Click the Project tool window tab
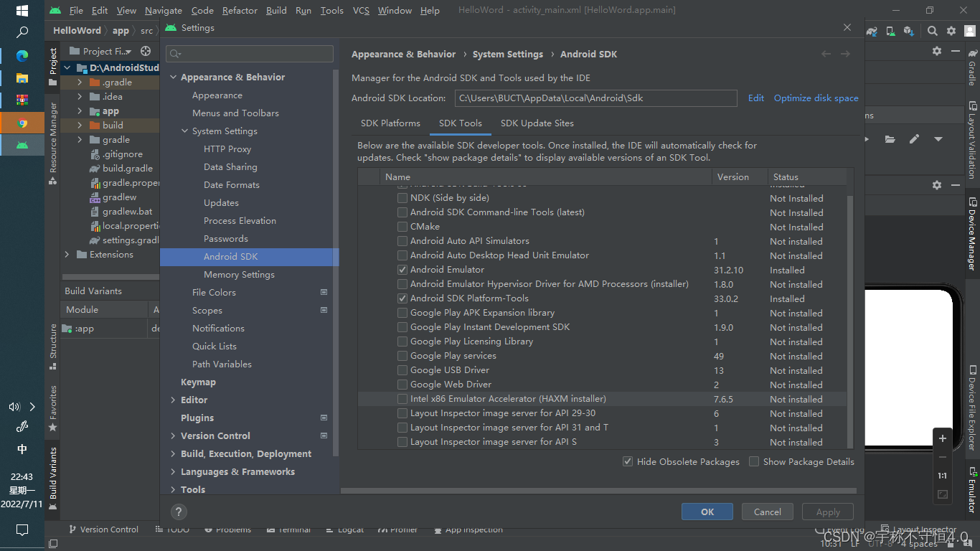The image size is (980, 551). (52, 67)
